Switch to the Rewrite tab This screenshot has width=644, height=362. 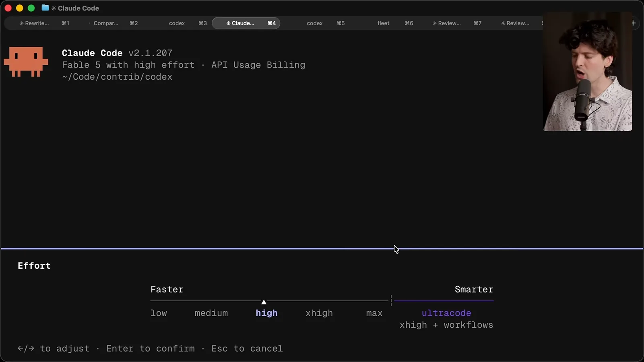[44, 23]
